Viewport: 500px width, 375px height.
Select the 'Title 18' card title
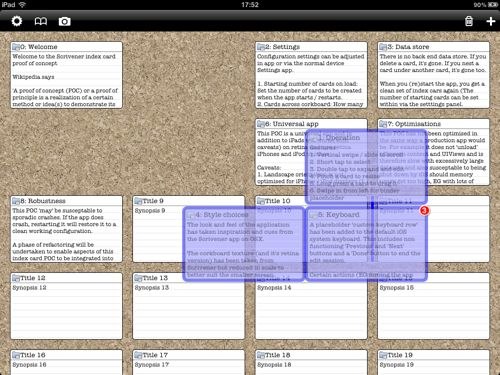[277, 355]
